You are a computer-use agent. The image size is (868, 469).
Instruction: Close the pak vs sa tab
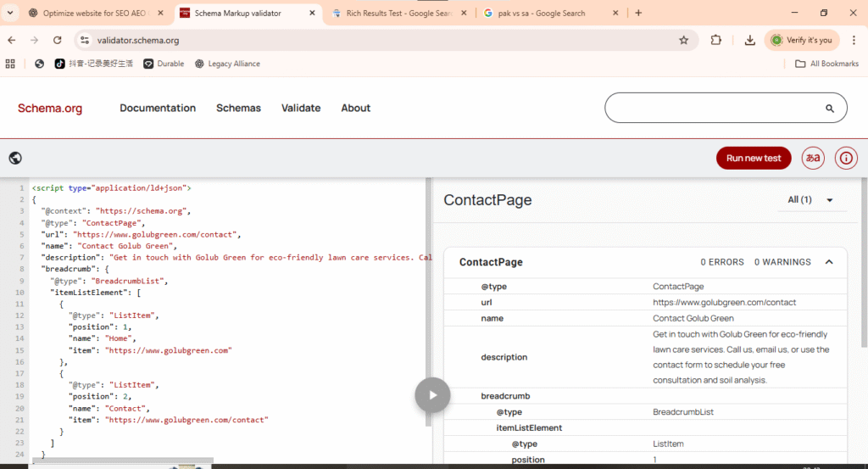click(615, 13)
